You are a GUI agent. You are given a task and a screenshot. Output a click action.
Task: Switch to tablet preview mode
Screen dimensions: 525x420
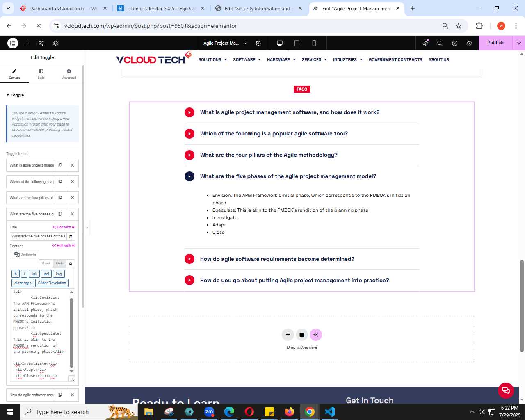297,43
